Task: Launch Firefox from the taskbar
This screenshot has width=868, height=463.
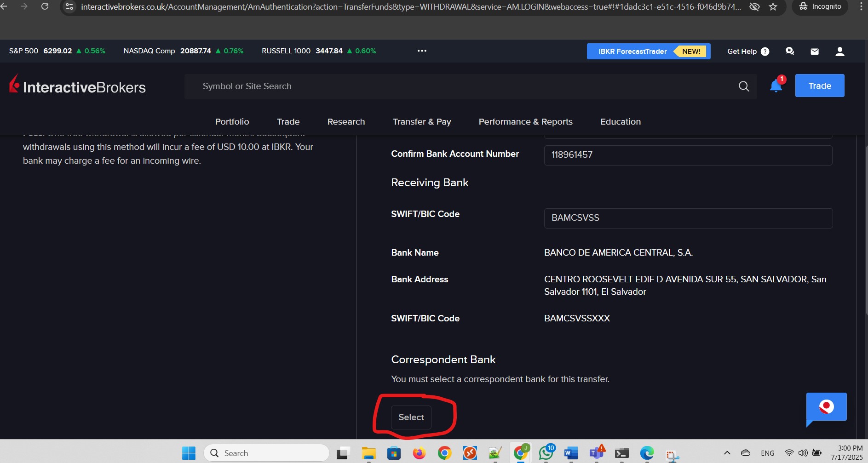Action: [x=419, y=453]
